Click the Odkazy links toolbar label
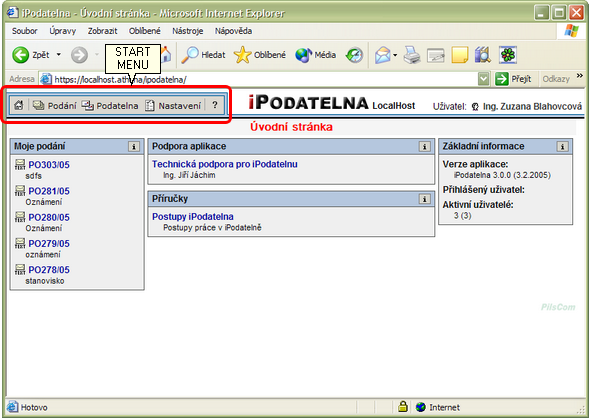 (556, 79)
